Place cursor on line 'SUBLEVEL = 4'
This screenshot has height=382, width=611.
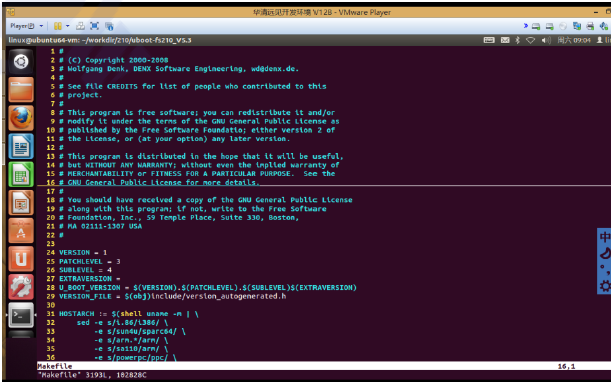tap(85, 270)
